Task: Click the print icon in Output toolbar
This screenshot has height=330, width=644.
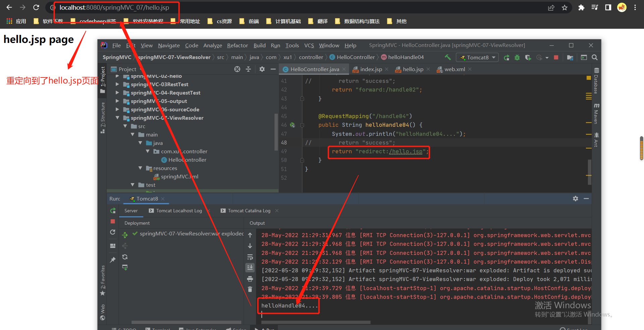Action: pos(250,279)
